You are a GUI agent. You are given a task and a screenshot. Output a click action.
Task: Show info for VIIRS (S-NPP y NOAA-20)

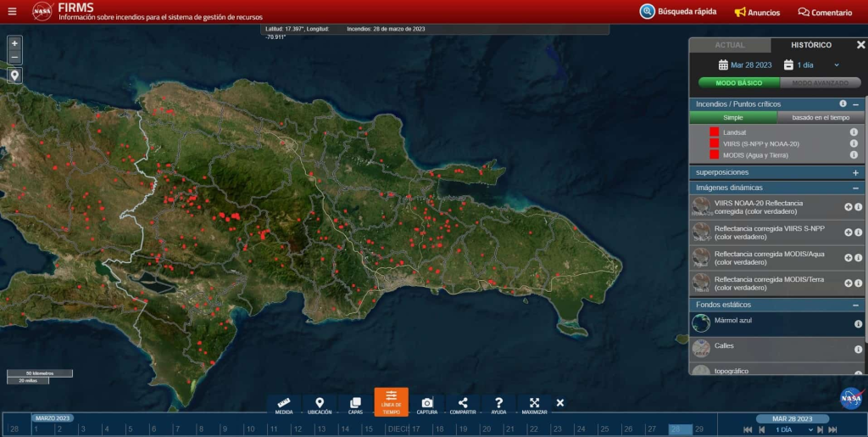tap(854, 143)
